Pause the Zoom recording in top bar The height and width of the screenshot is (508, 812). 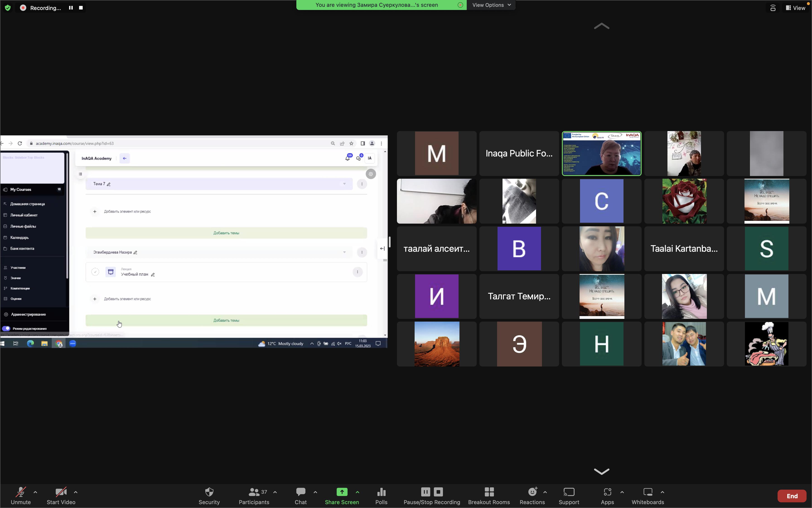point(71,8)
